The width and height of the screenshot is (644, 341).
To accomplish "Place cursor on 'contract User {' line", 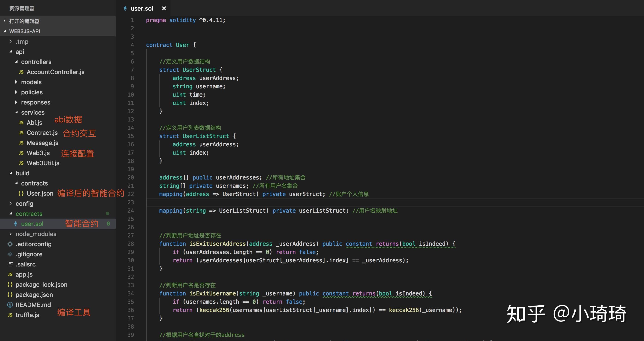I will (171, 45).
